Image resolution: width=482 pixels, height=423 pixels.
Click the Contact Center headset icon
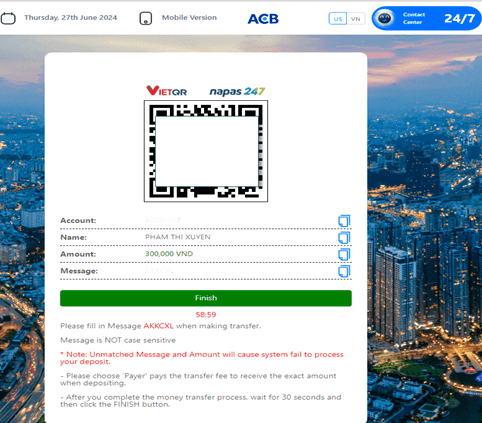384,18
